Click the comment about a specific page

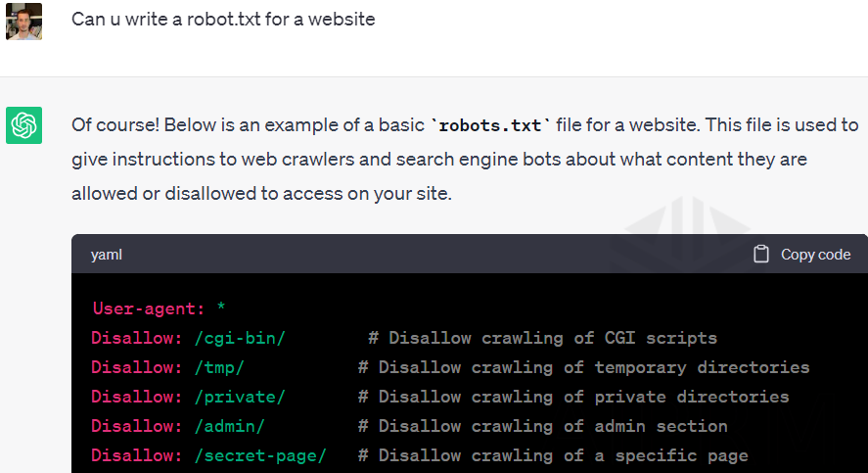pos(553,455)
